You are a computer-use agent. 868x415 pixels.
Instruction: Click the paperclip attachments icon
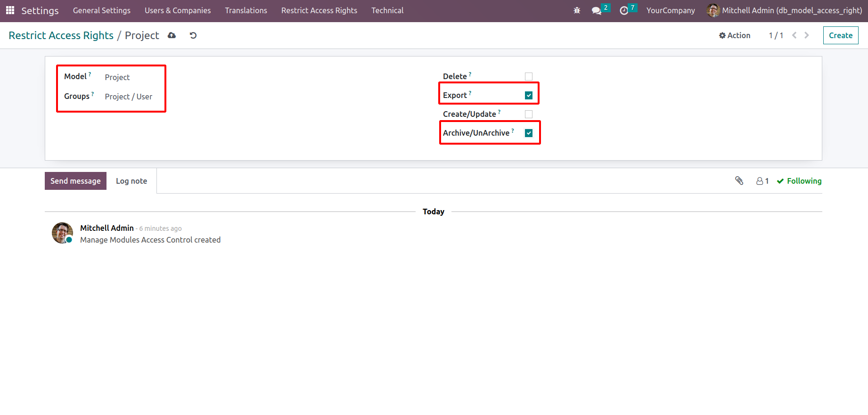[739, 181]
